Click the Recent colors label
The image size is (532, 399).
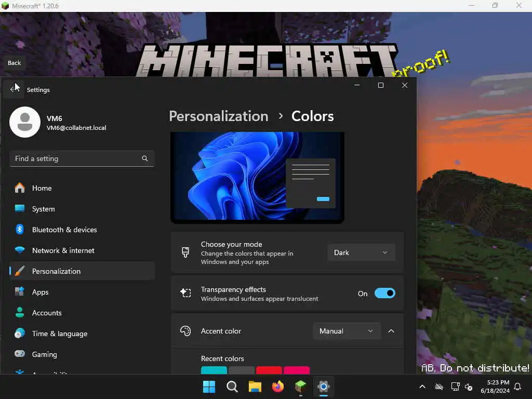222,358
